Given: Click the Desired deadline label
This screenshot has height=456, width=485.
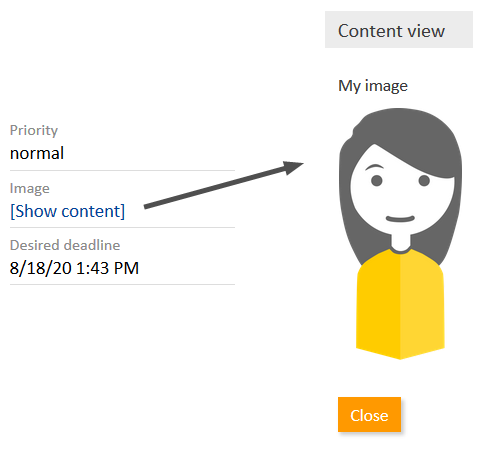Looking at the screenshot, I should tap(65, 245).
